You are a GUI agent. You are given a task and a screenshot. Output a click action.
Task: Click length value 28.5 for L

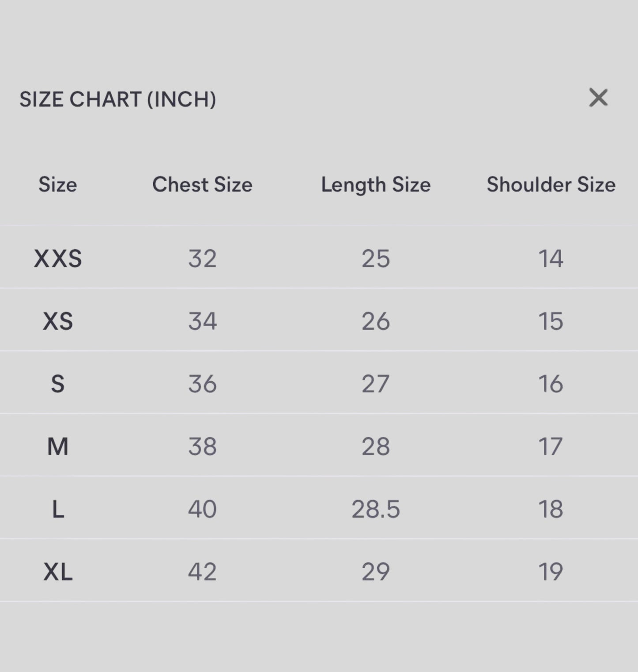[377, 509]
